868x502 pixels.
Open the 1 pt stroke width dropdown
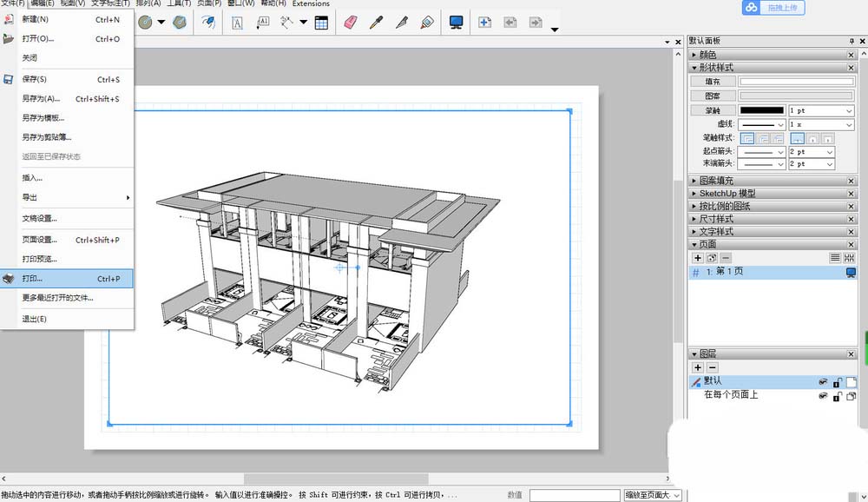click(822, 111)
